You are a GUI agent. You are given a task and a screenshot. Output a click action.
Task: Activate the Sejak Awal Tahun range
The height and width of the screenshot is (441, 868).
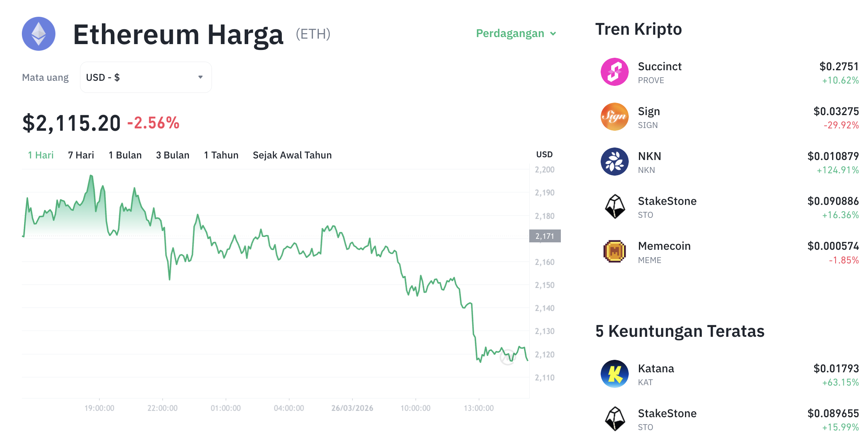[x=292, y=155]
